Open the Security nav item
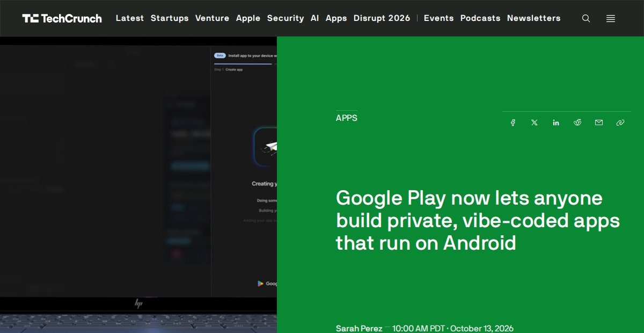Screen dimensions: 644x333 point(286,18)
